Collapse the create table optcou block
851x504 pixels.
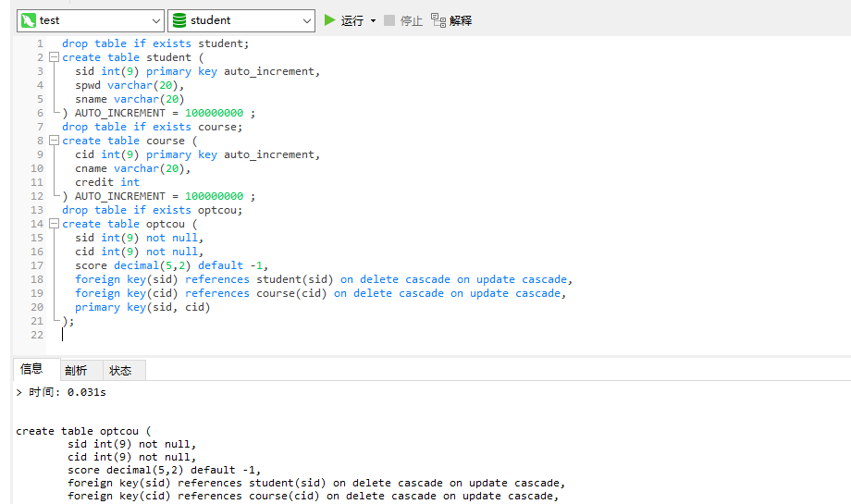[54, 224]
